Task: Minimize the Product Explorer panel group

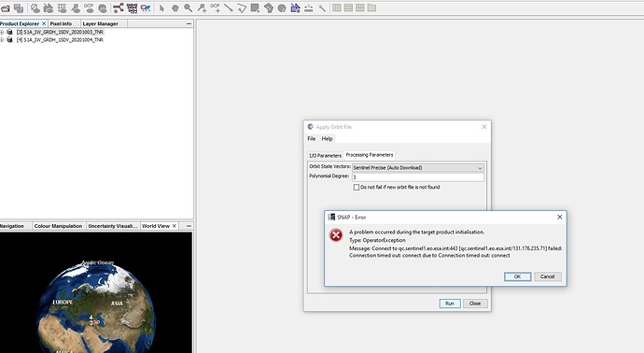Action: [189, 24]
